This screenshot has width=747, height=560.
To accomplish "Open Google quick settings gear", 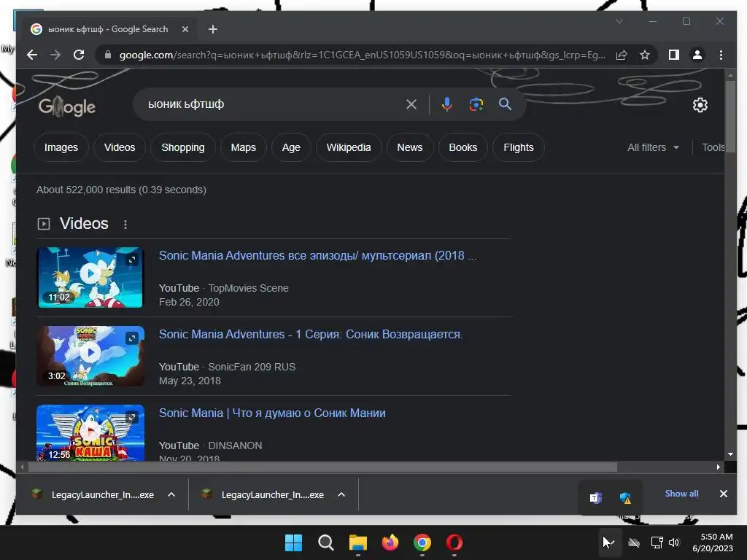I will pyautogui.click(x=700, y=105).
